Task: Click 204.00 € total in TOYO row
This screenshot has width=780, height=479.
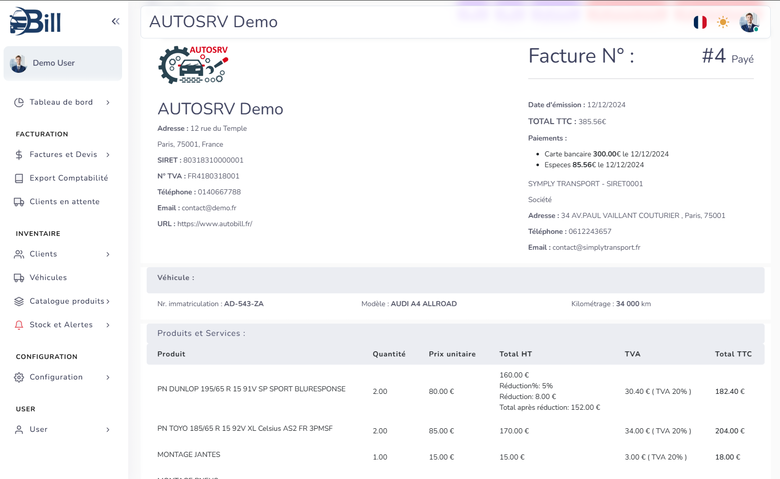Action: (730, 431)
